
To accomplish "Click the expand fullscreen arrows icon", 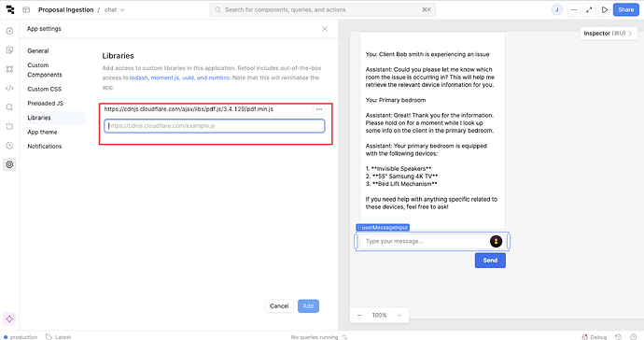I will (589, 9).
